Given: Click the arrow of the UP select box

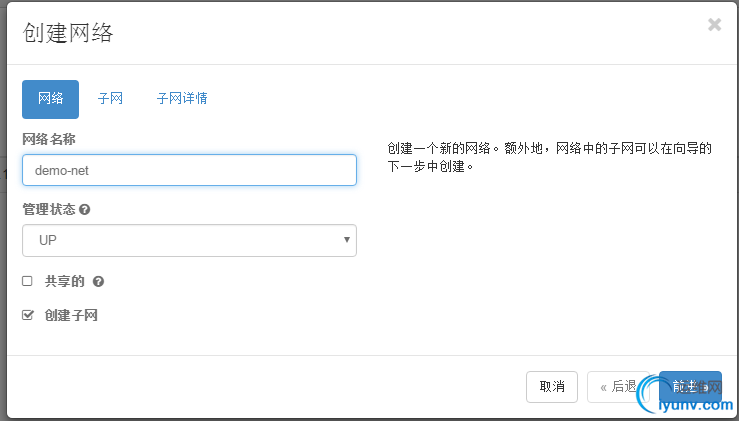Looking at the screenshot, I should tap(346, 240).
